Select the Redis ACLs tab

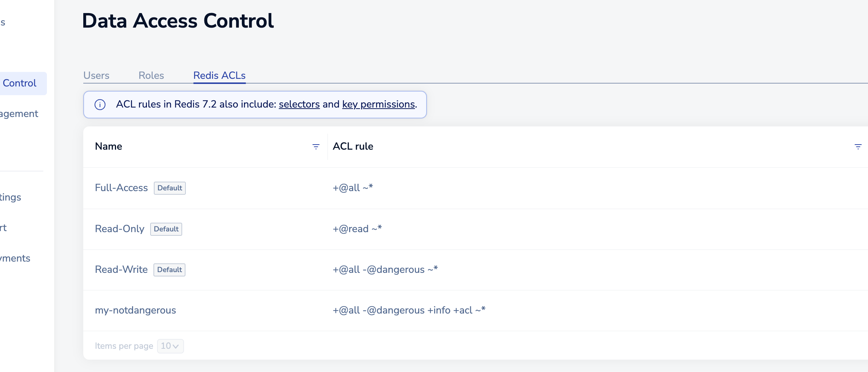tap(219, 76)
